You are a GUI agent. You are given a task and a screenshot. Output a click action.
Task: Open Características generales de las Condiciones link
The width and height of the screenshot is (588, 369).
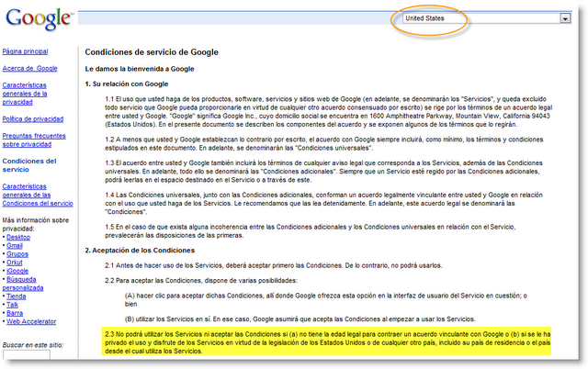[38, 195]
